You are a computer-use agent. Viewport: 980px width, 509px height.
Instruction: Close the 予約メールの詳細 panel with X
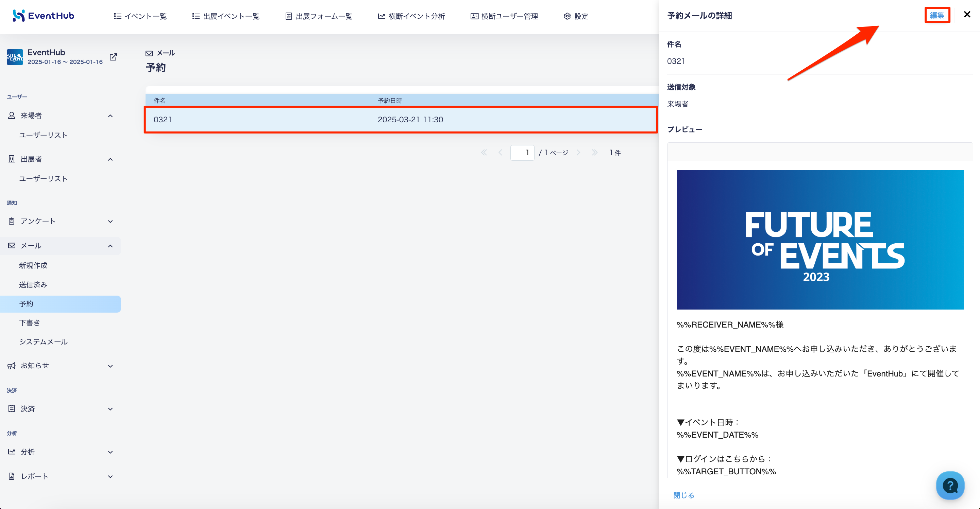(967, 15)
